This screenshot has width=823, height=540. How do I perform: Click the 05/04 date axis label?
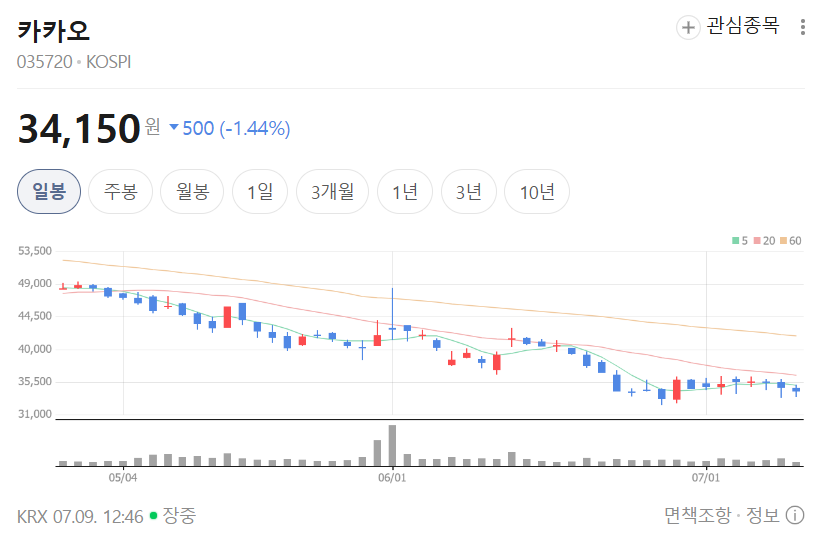(123, 478)
